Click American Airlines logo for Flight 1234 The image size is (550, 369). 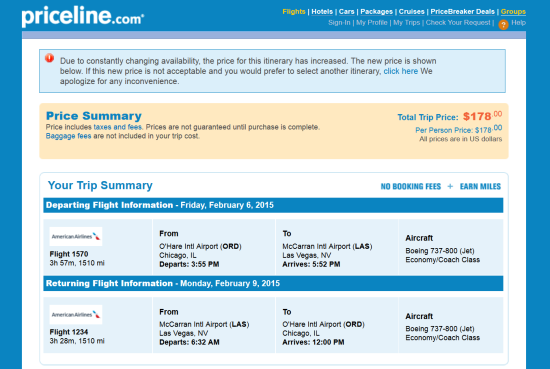[x=76, y=315]
